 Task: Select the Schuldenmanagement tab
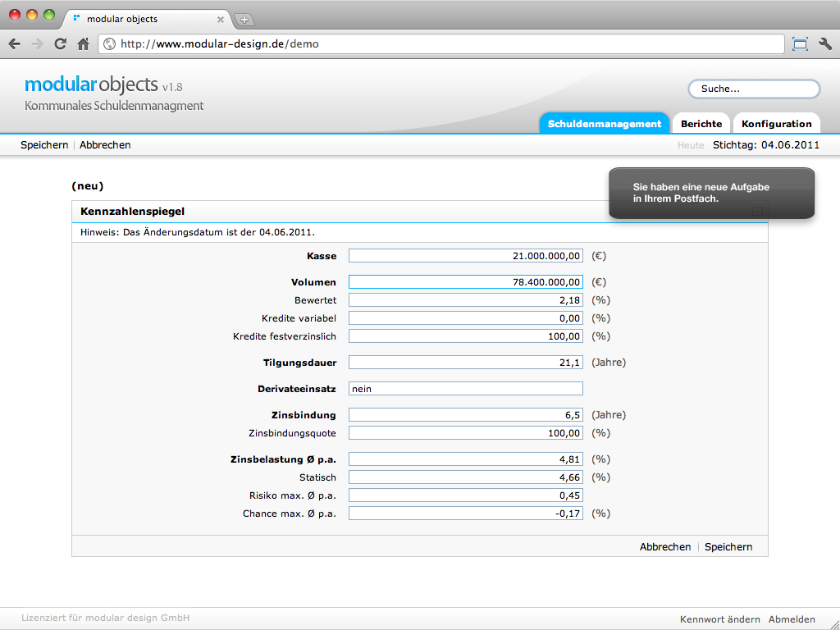click(x=604, y=124)
